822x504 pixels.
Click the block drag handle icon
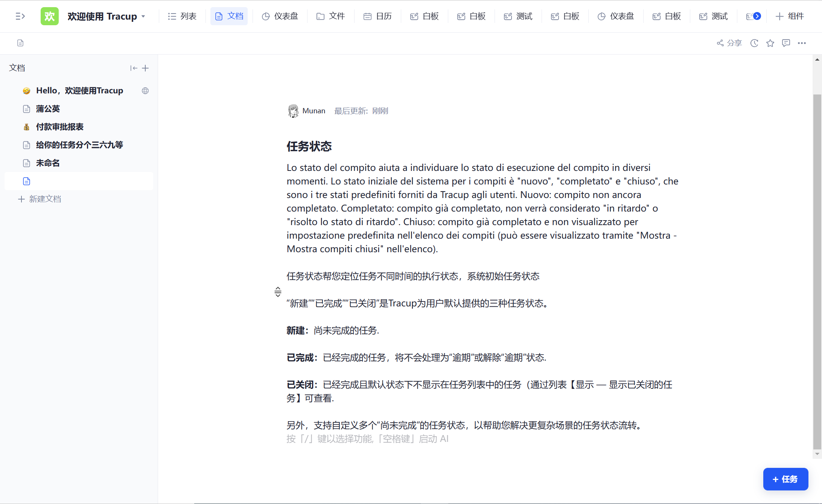tap(278, 292)
